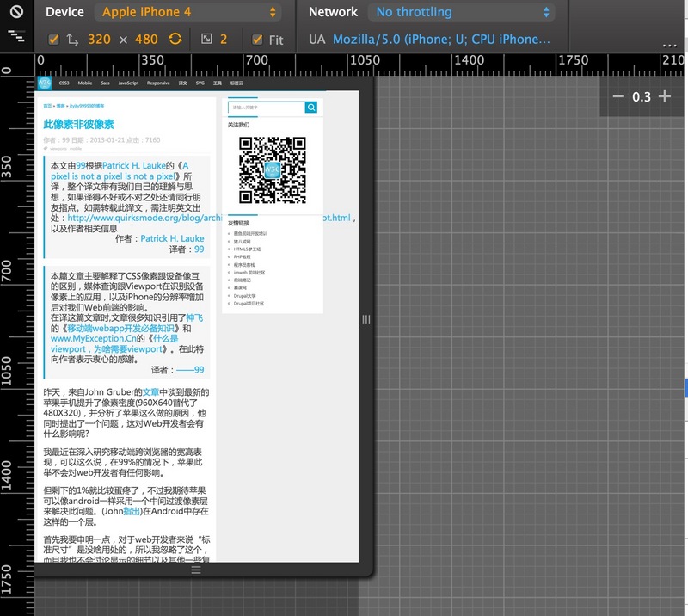This screenshot has width=688, height=616.
Task: Click the reset emulation overrides icon
Action: pos(16,13)
